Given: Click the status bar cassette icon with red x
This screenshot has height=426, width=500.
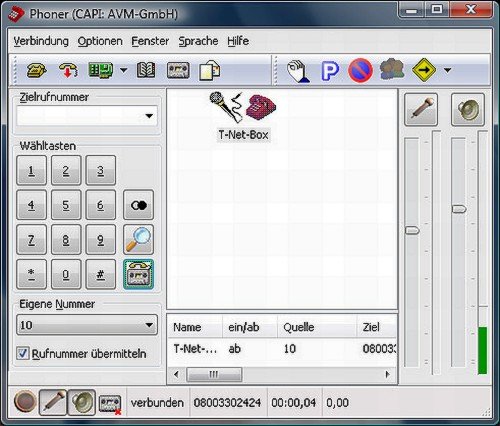Looking at the screenshot, I should click(x=110, y=404).
